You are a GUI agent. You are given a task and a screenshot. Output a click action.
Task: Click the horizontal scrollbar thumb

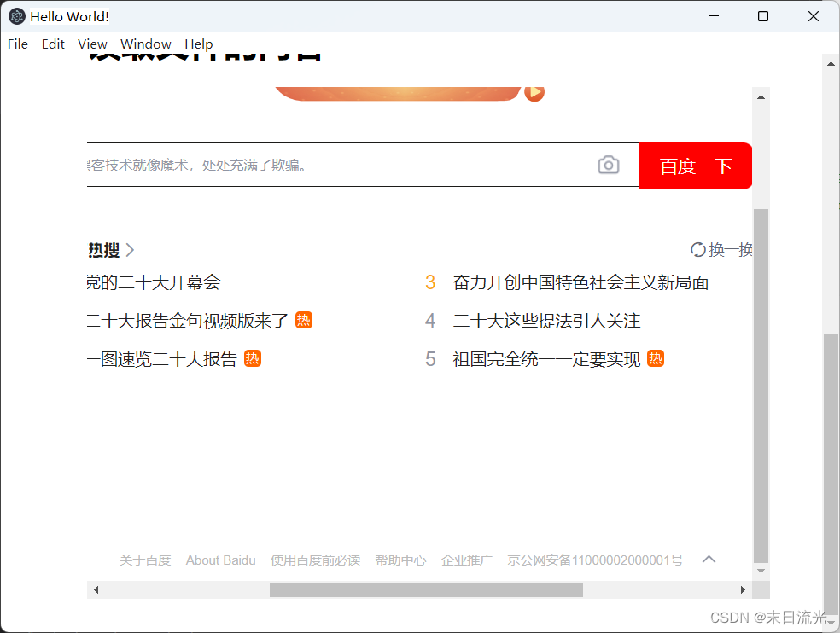click(x=426, y=589)
